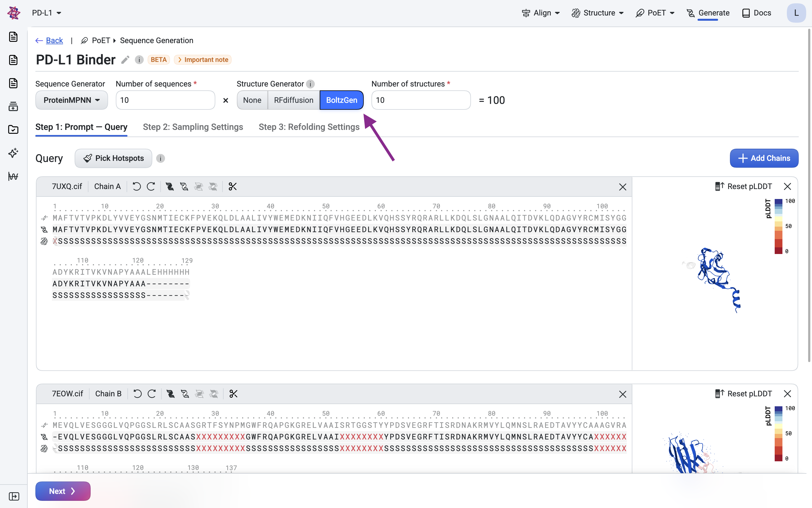Set Structure Generator to None

coord(252,100)
